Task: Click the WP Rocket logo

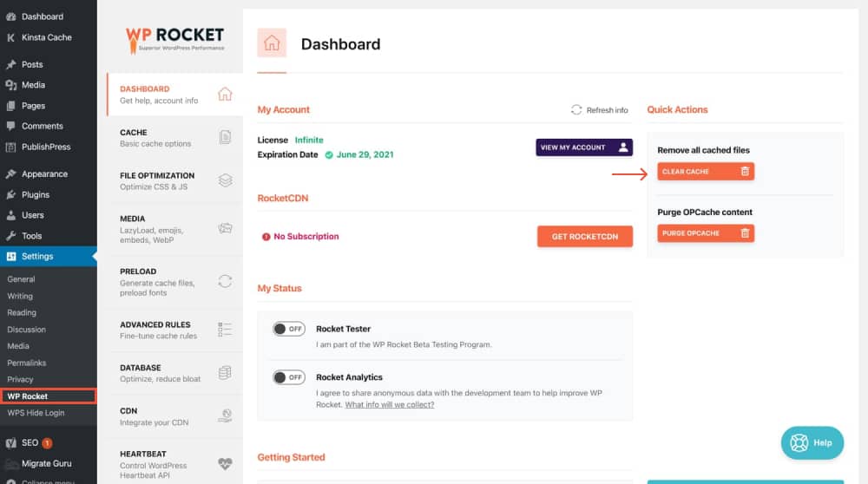Action: coord(175,40)
